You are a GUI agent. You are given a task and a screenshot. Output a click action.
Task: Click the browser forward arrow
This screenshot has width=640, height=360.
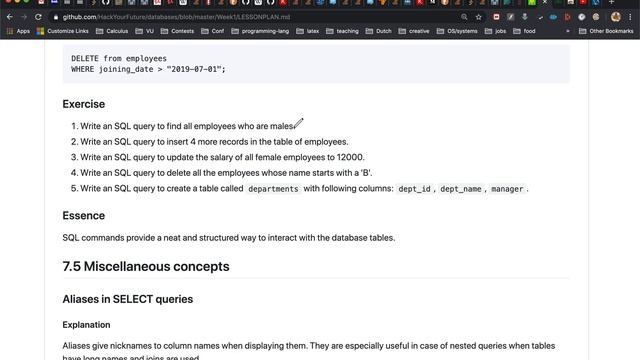(x=24, y=17)
